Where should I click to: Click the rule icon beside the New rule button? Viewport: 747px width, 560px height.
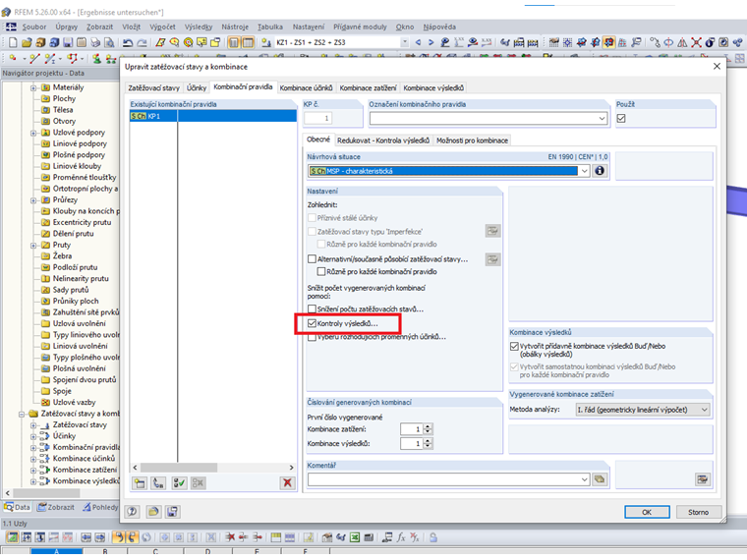[158, 482]
